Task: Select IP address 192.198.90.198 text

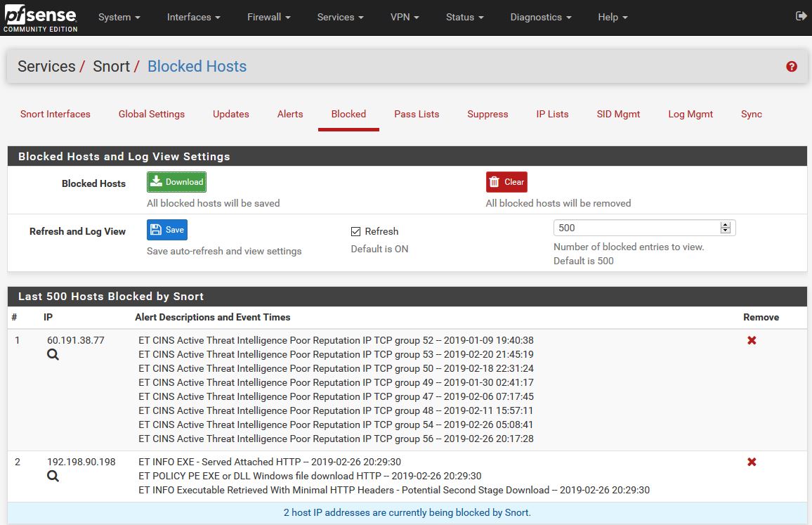Action: click(x=81, y=462)
